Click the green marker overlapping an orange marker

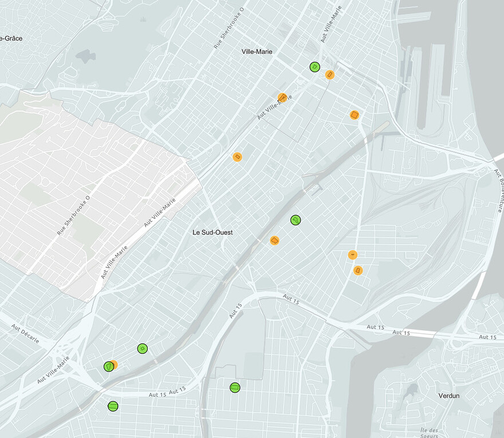109,366
